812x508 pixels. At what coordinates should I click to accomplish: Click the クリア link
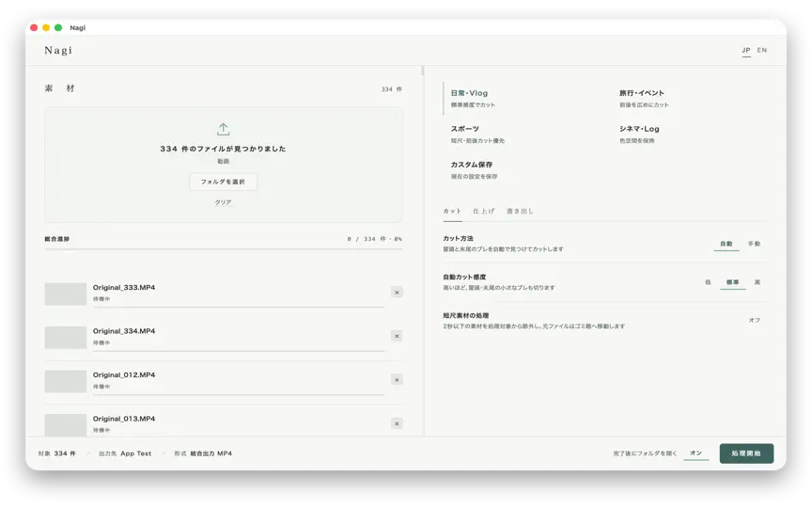point(223,202)
